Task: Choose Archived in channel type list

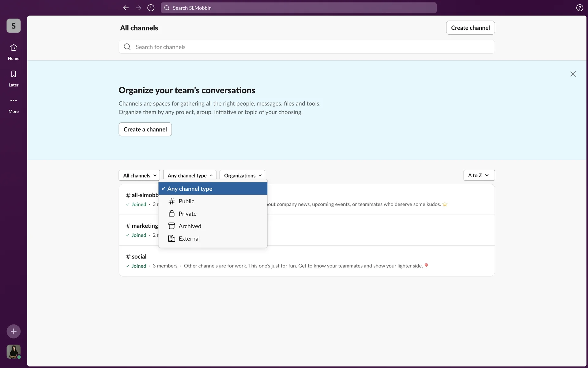Action: [190, 226]
